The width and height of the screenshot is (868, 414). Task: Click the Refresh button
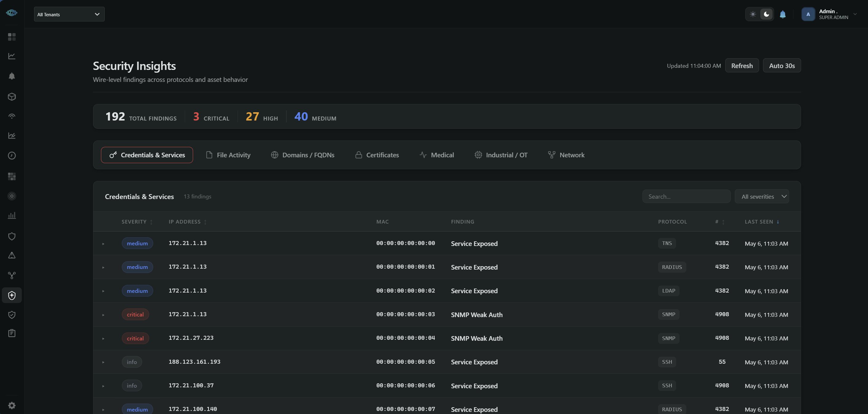click(x=742, y=66)
